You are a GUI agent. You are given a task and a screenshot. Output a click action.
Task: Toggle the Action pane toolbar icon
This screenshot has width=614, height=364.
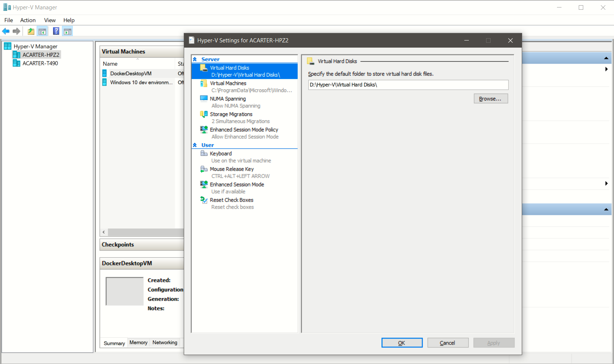[68, 31]
